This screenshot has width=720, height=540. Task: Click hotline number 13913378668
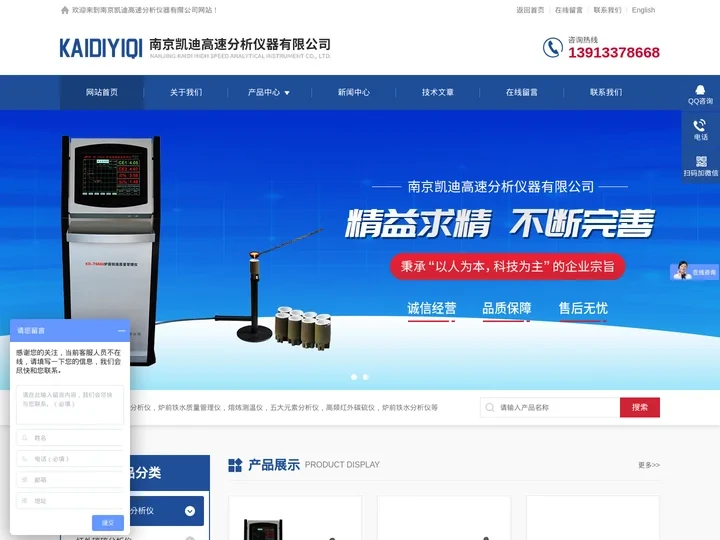[x=614, y=52]
